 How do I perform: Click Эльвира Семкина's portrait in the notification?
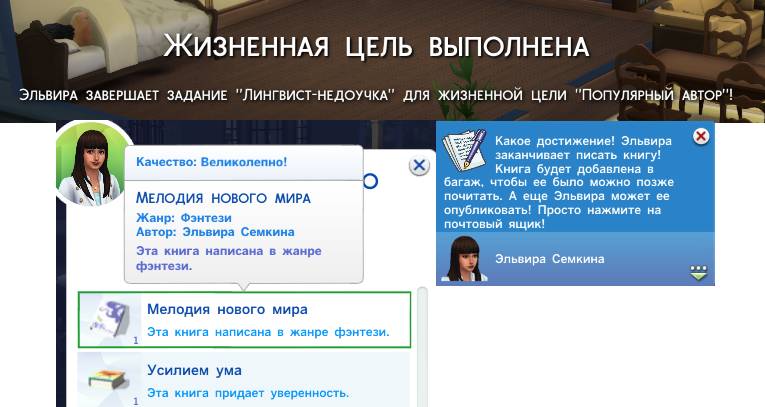464,259
